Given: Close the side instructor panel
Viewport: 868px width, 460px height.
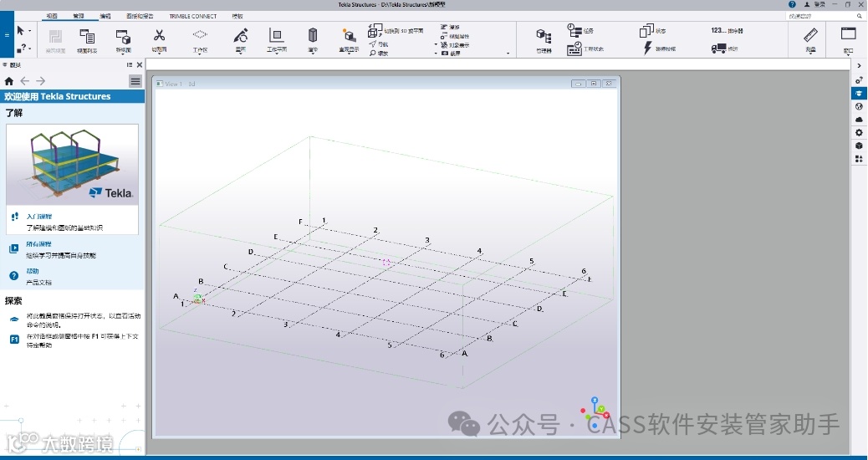Looking at the screenshot, I should point(140,64).
